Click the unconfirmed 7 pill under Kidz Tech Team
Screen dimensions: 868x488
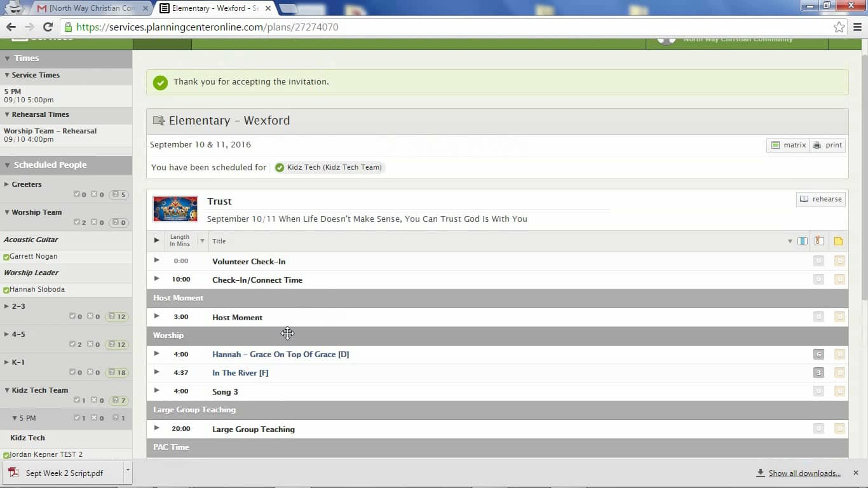point(119,400)
